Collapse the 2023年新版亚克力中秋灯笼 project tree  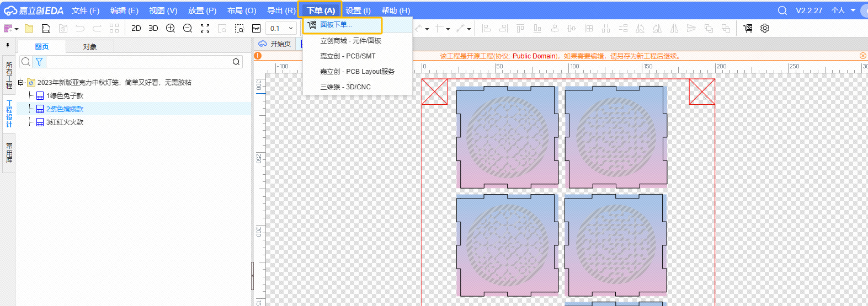(x=20, y=82)
